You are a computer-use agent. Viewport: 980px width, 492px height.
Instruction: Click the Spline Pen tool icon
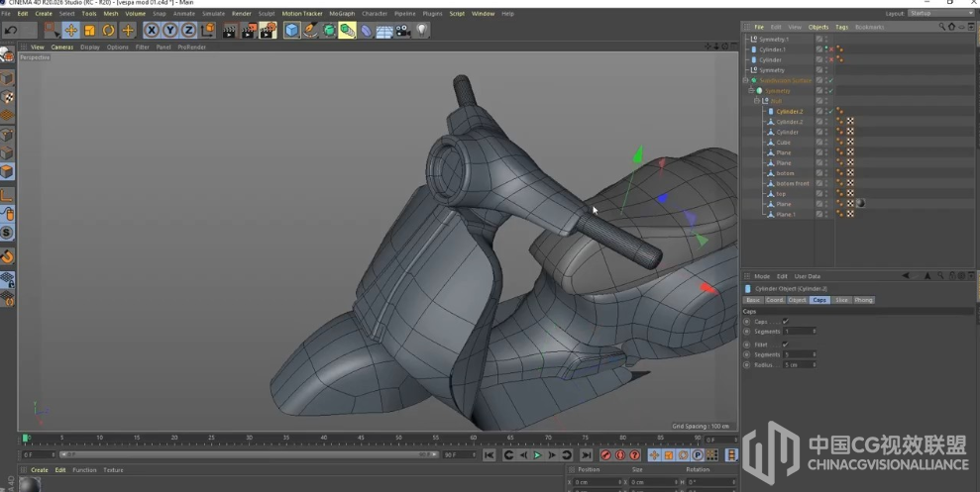tap(310, 30)
